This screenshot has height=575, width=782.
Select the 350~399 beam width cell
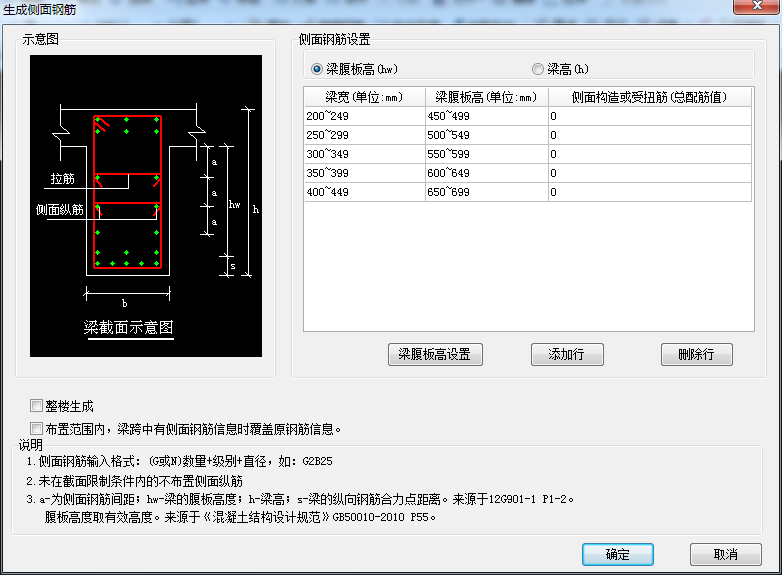click(x=365, y=173)
